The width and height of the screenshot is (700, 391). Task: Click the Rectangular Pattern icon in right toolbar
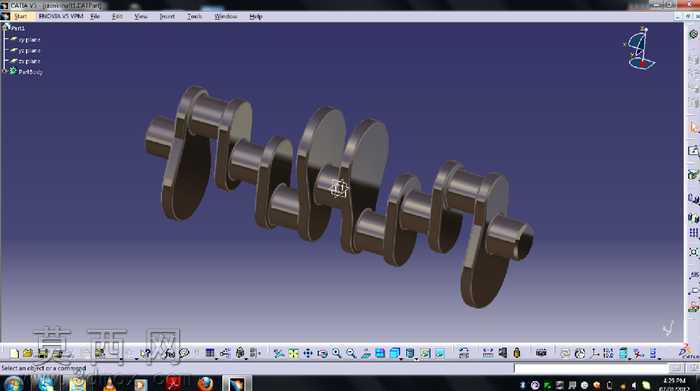pyautogui.click(x=693, y=233)
